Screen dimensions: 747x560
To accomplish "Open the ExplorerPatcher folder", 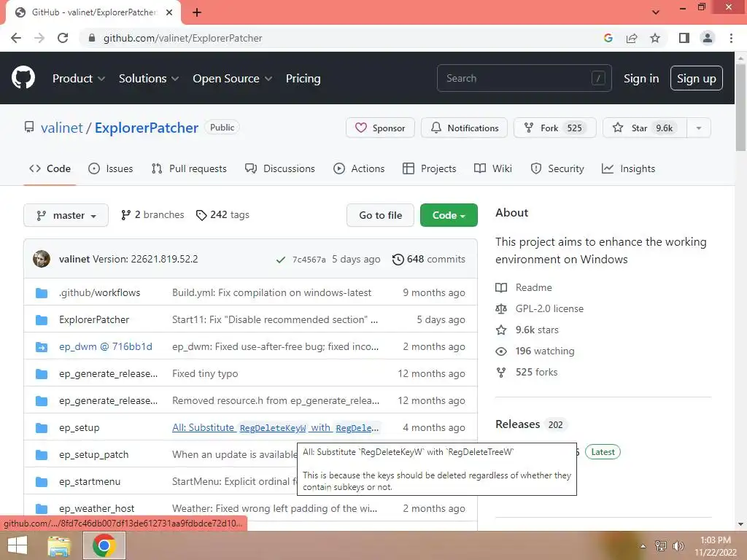I will click(x=94, y=319).
